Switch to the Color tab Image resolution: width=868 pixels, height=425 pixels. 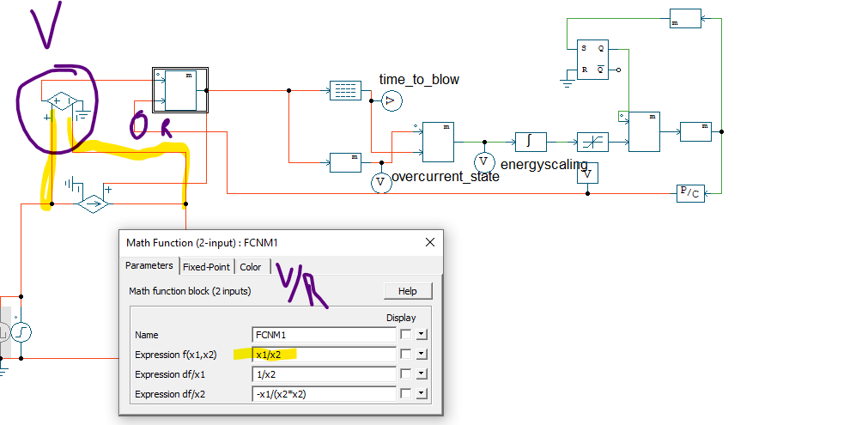(x=251, y=267)
